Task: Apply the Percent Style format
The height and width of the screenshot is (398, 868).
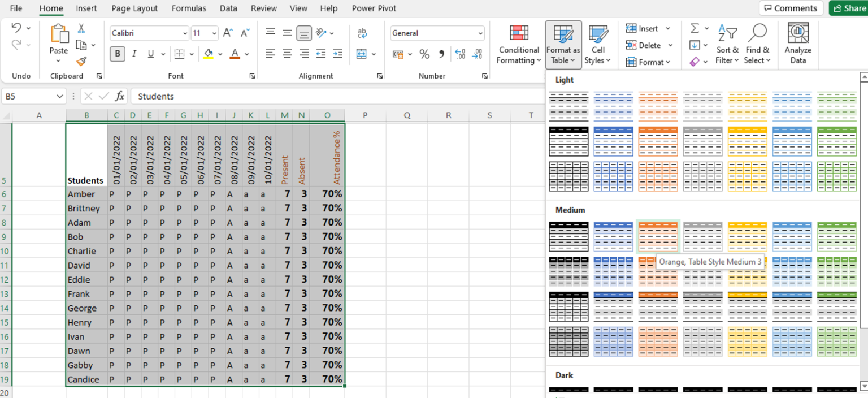Action: pyautogui.click(x=424, y=54)
